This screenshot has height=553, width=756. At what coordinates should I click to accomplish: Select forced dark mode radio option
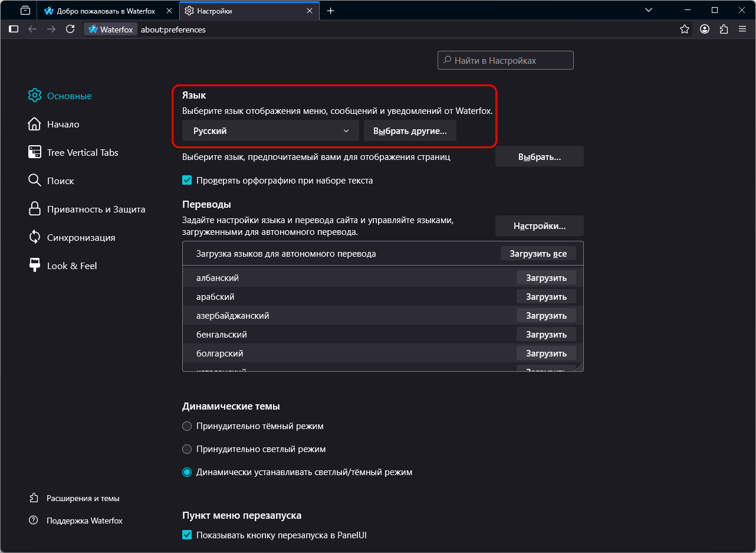[x=187, y=426]
